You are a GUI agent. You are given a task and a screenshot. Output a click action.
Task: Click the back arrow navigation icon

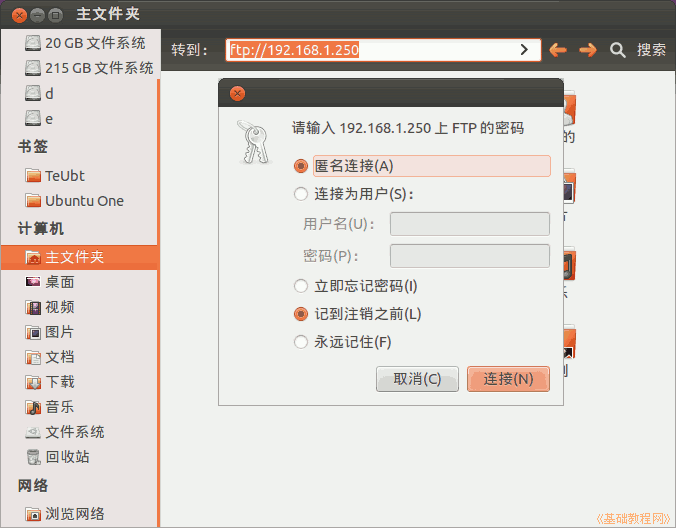coord(558,50)
